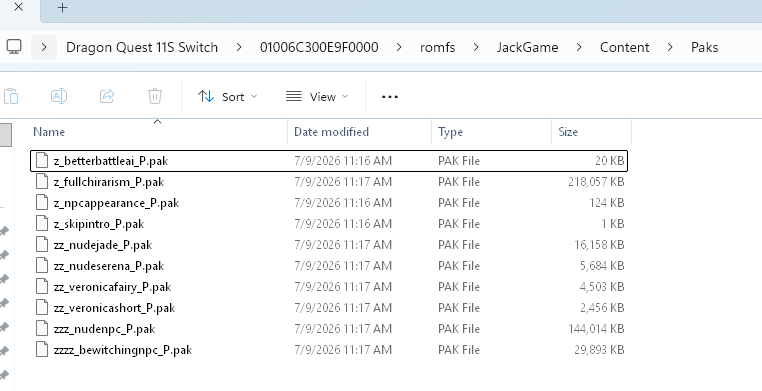Screen dimensions: 762x391
Task: Navigate to the JackGame breadcrumb
Action: [527, 47]
